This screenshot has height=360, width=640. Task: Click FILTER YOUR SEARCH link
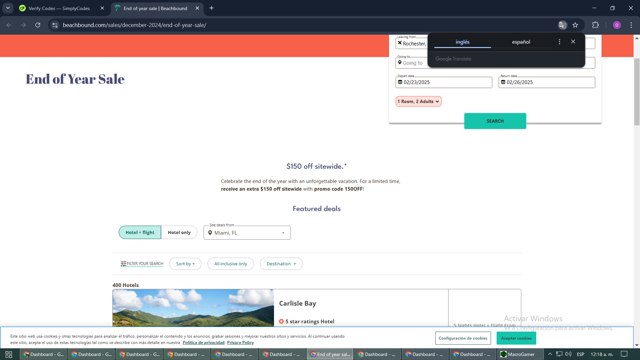click(142, 264)
